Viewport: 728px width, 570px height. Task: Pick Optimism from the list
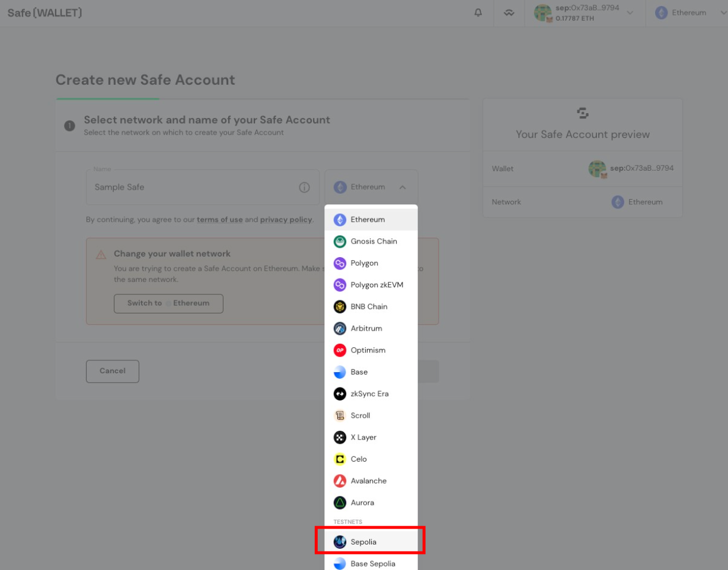(x=371, y=350)
